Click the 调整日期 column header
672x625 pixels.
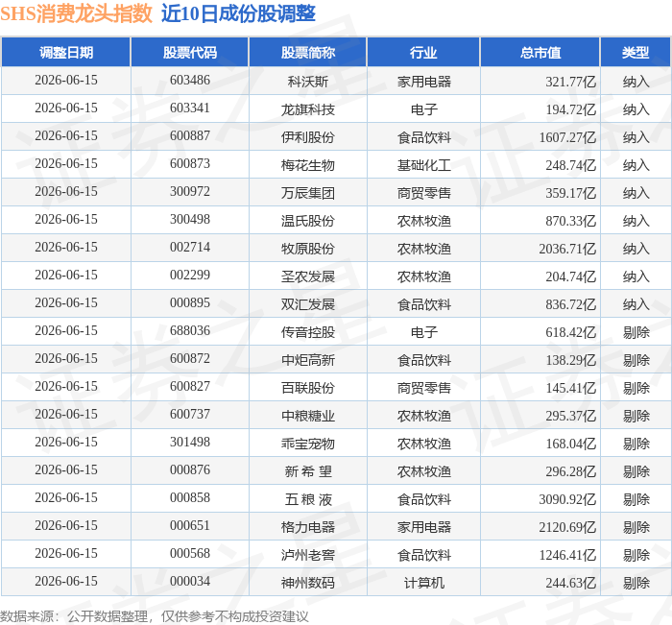pyautogui.click(x=66, y=52)
